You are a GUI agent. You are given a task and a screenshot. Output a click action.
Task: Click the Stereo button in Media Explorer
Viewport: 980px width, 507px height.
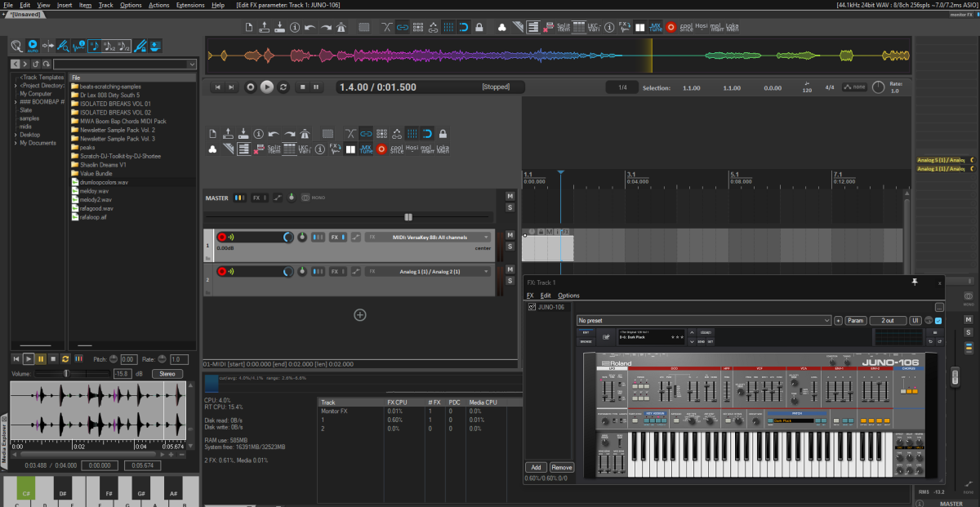tap(167, 374)
